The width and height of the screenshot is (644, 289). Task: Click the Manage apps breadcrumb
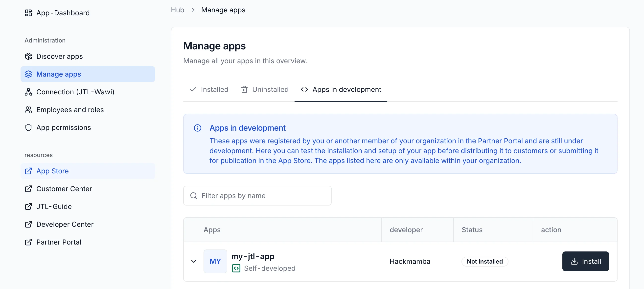(223, 10)
